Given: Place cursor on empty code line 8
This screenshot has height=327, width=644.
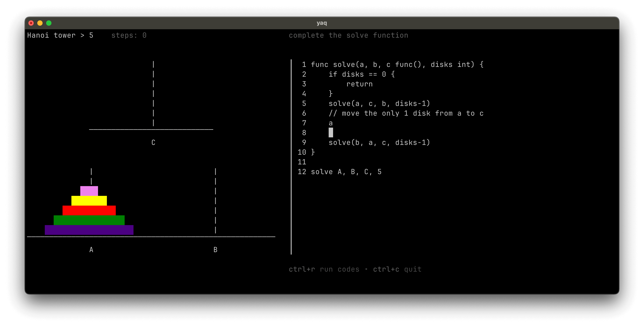Looking at the screenshot, I should (331, 133).
